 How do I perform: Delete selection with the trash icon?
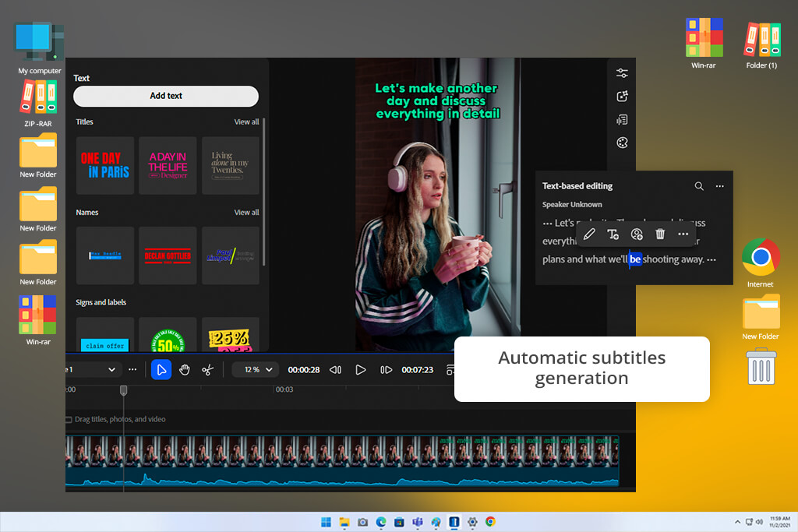660,234
